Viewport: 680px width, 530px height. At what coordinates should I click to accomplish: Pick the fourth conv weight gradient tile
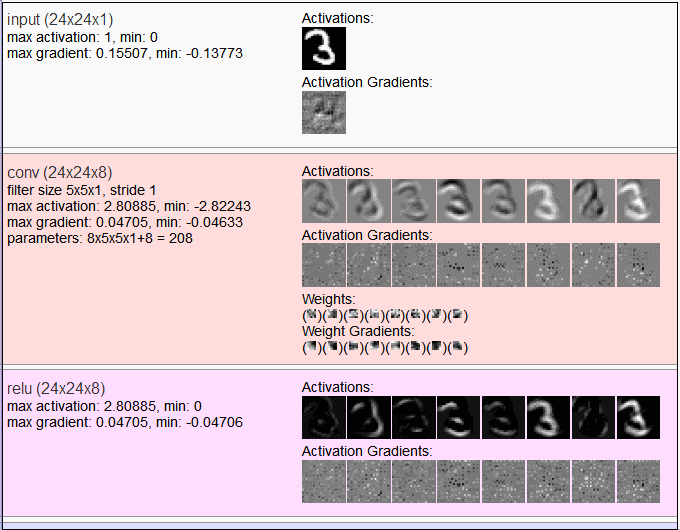374,346
